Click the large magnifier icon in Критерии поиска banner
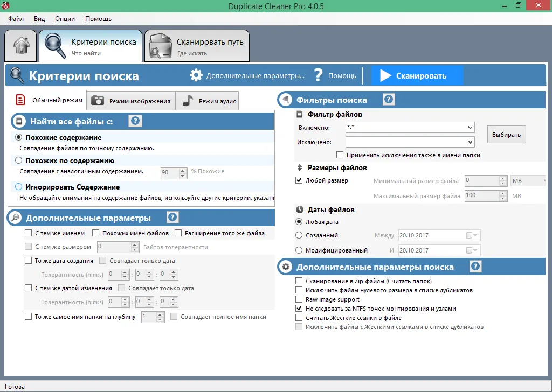 pos(17,75)
